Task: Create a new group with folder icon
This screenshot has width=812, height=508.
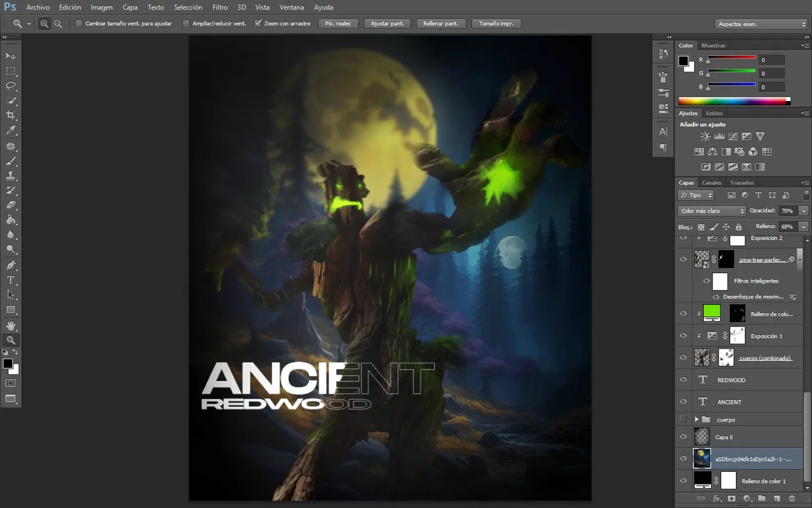Action: pyautogui.click(x=762, y=498)
